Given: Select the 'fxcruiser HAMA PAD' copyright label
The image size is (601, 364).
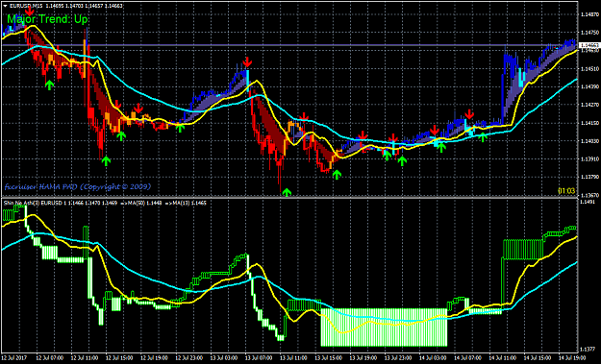Looking at the screenshot, I should click(x=78, y=186).
